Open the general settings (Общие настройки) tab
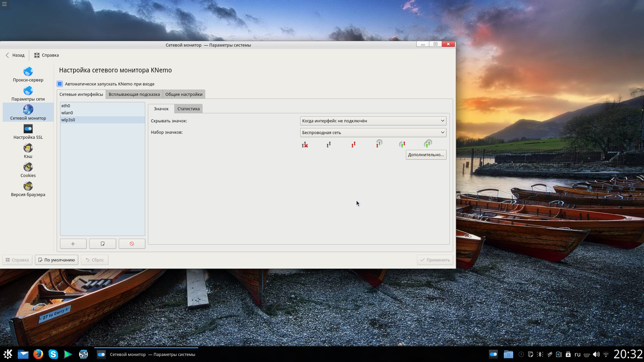The width and height of the screenshot is (644, 362). 184,94
